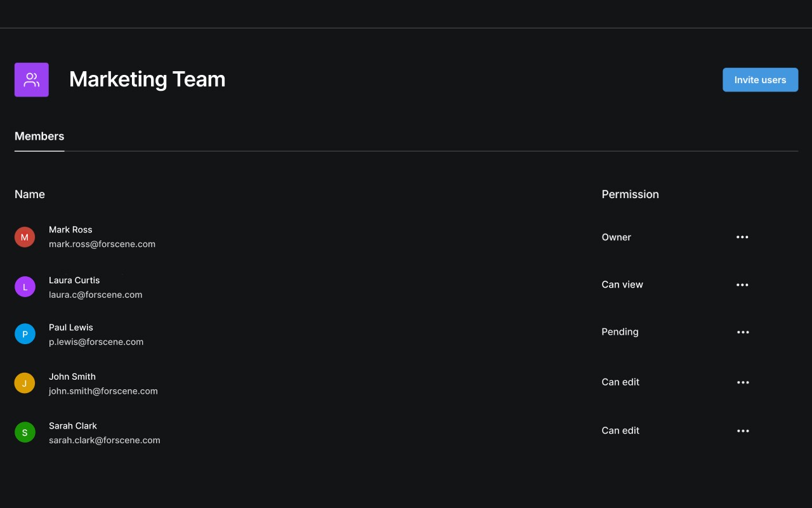812x508 pixels.
Task: Click Paul Lewis's blue avatar
Action: pyautogui.click(x=25, y=333)
